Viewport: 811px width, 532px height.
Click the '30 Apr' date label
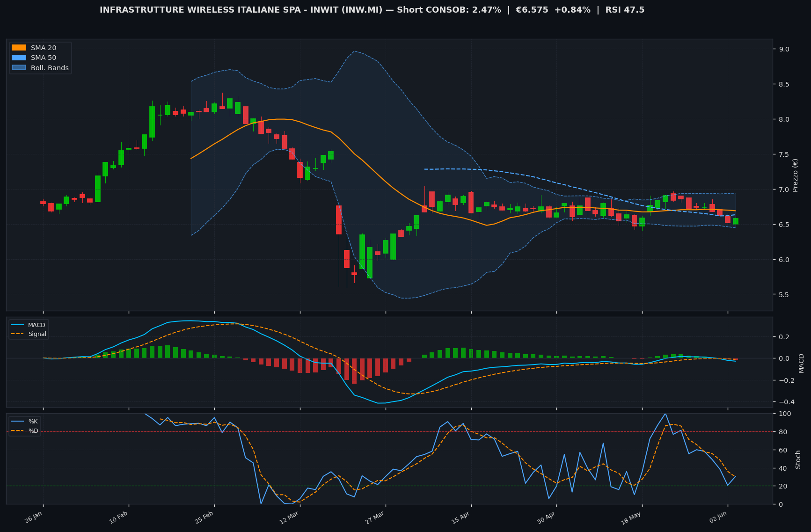547,518
